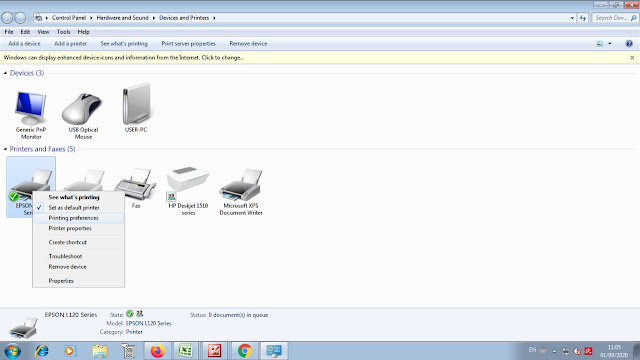Click the Forward navigation button
640x360 pixels.
20,18
